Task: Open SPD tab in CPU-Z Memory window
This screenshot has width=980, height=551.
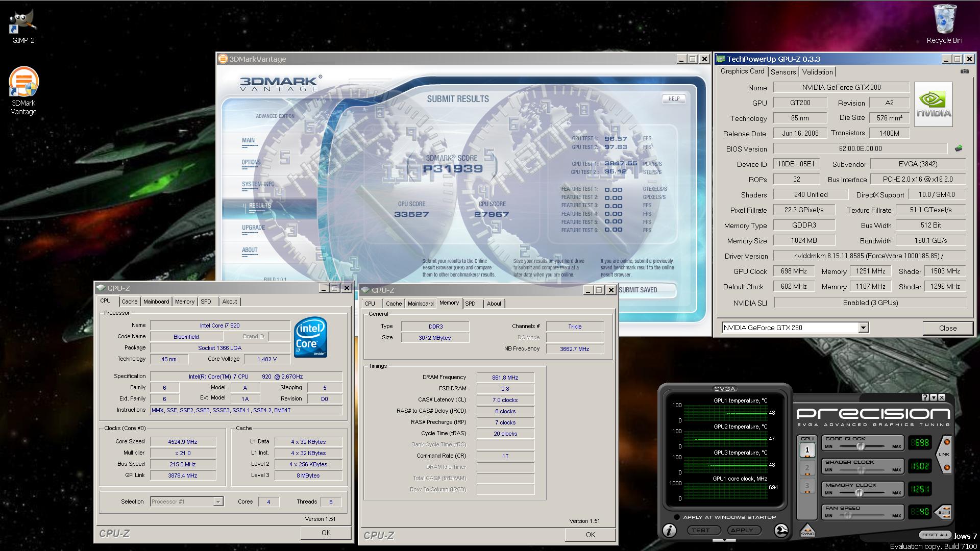Action: 470,304
